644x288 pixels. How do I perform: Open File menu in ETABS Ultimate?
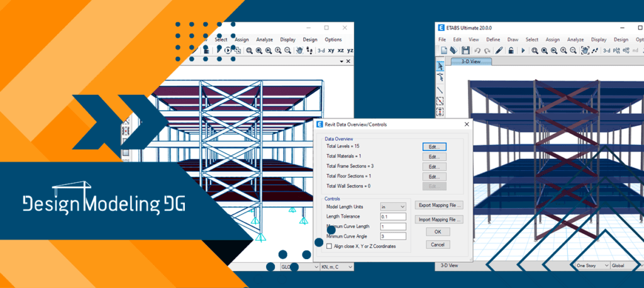(x=442, y=40)
